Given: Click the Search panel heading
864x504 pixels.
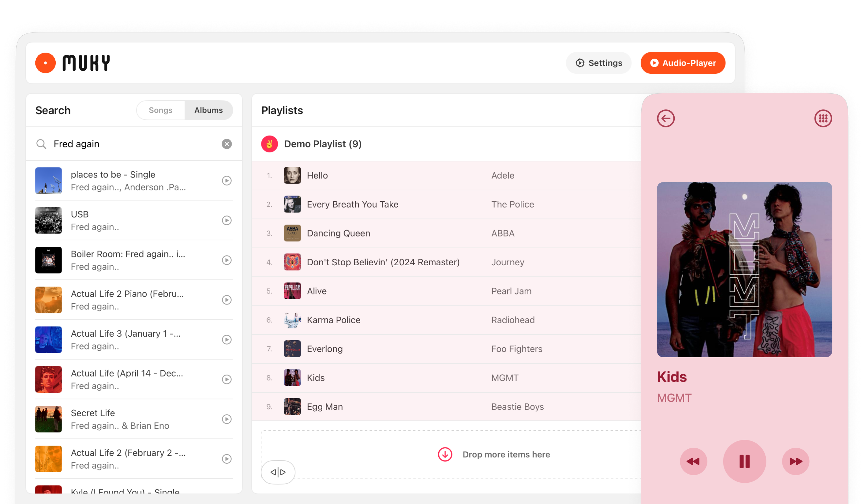Looking at the screenshot, I should (x=53, y=110).
